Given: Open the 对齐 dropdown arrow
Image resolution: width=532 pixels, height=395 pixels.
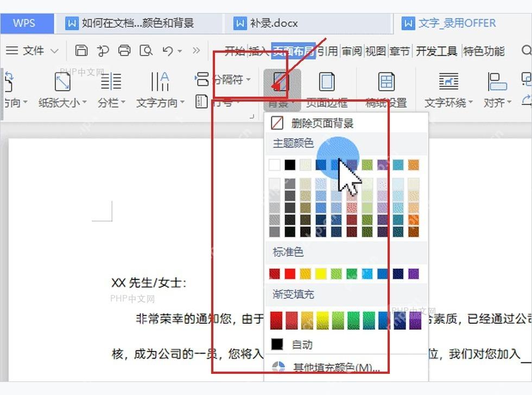Looking at the screenshot, I should (509, 102).
